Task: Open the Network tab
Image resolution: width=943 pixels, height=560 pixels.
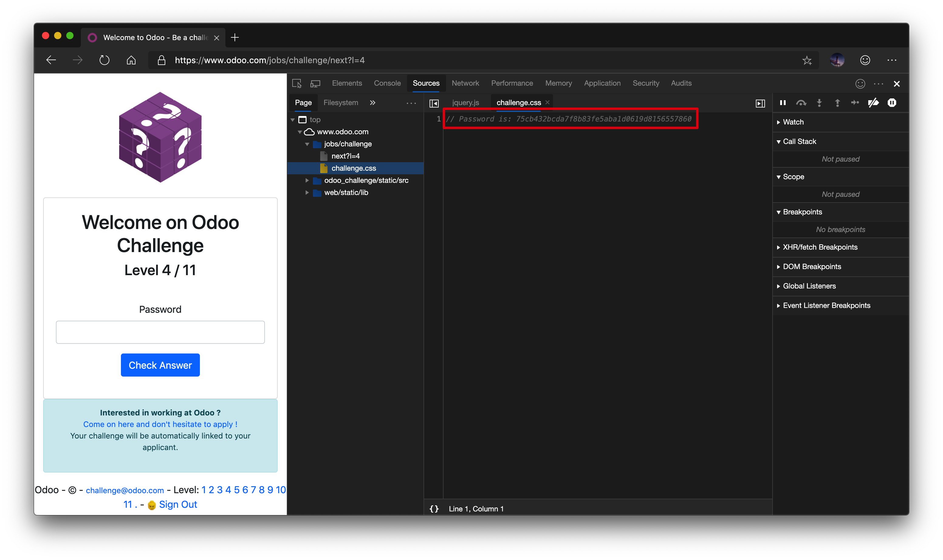Action: point(465,83)
